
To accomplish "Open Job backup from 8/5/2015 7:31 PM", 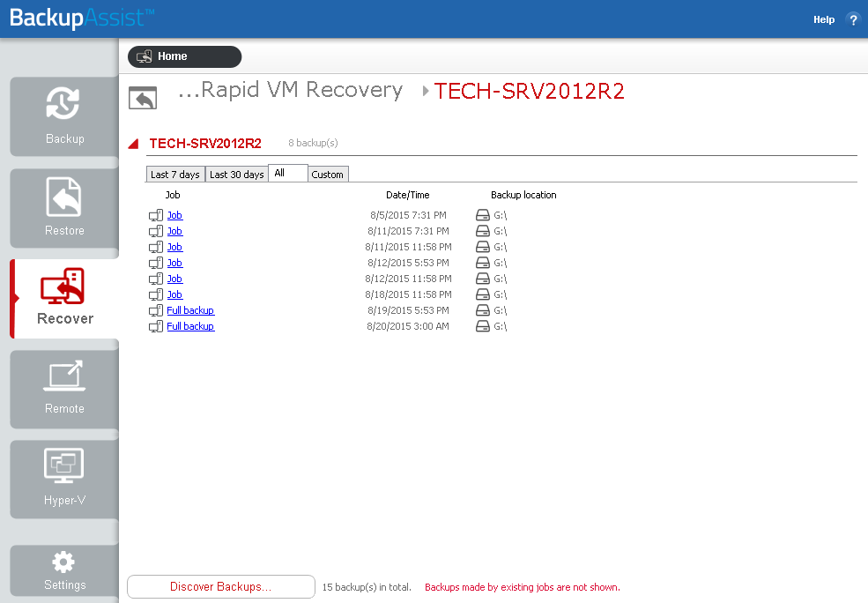I will coord(175,215).
